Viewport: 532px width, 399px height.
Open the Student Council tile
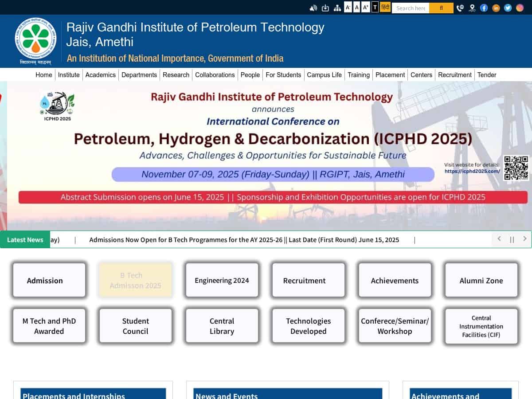coord(136,326)
